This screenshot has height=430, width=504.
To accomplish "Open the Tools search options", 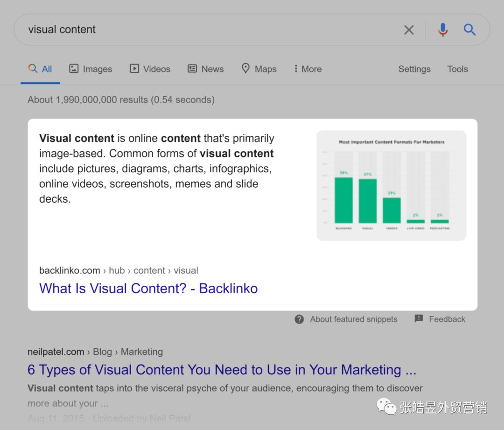I will (457, 69).
